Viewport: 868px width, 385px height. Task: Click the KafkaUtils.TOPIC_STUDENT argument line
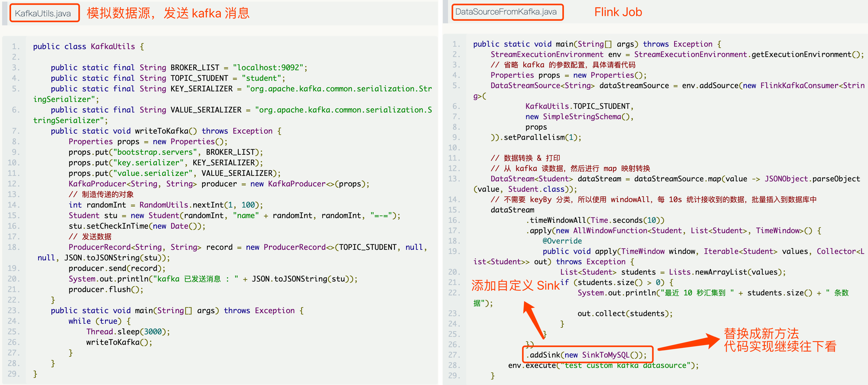(x=579, y=106)
